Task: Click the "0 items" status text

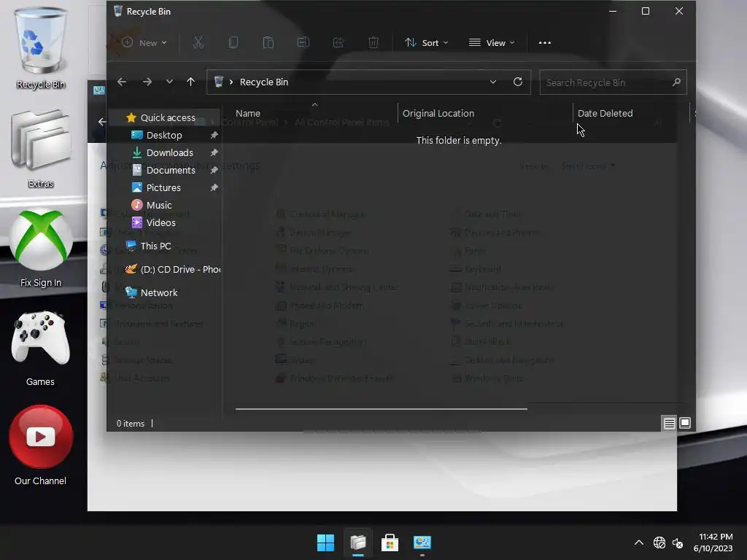Action: pyautogui.click(x=131, y=424)
